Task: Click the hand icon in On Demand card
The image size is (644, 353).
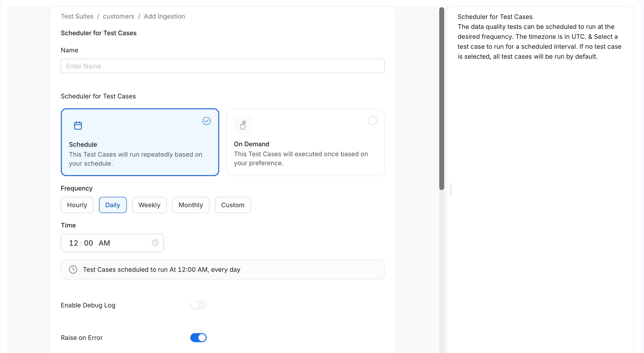Action: click(x=243, y=125)
